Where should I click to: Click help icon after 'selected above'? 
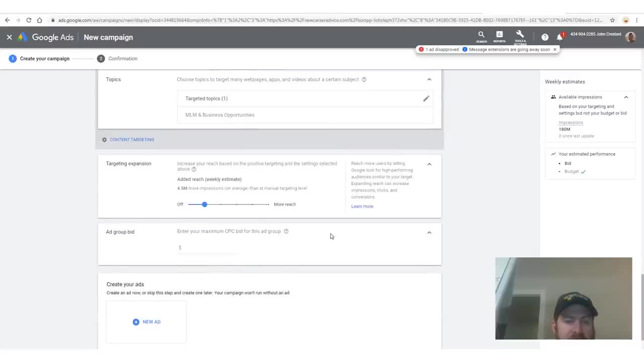tap(194, 169)
